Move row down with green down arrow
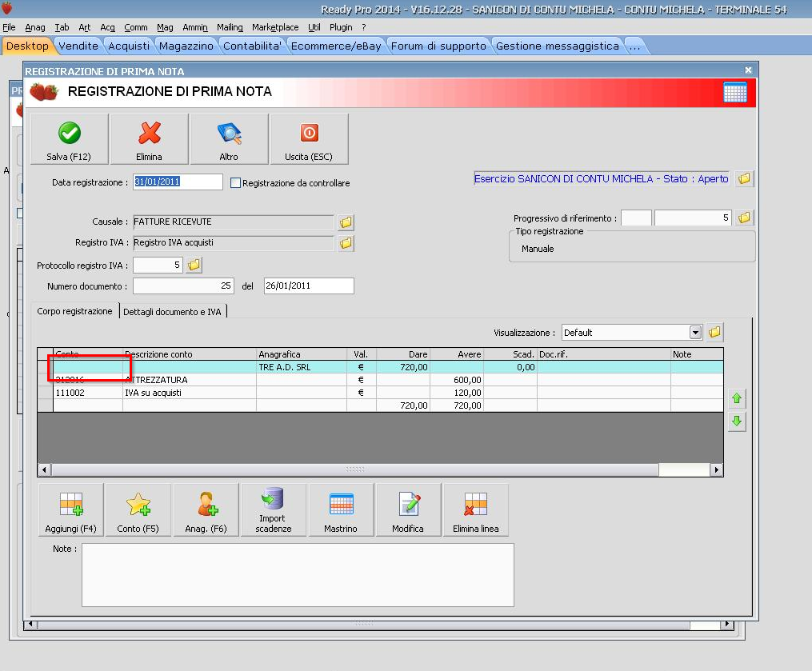 click(x=736, y=421)
